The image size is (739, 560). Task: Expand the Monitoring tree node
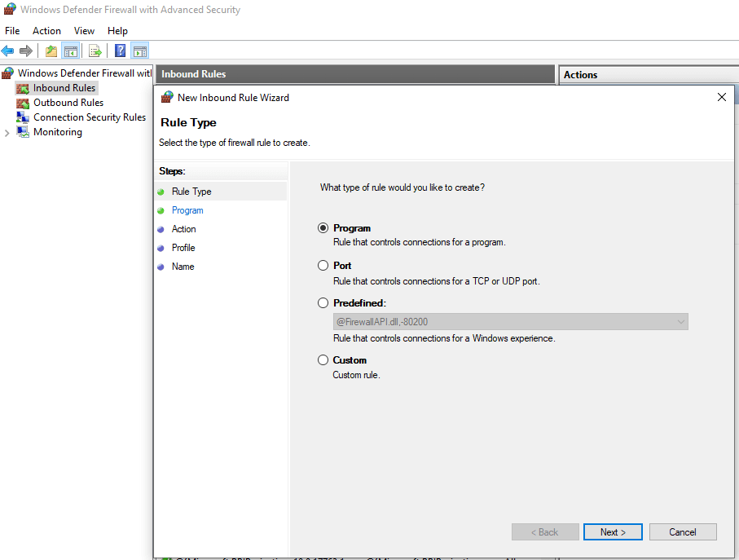click(x=5, y=131)
